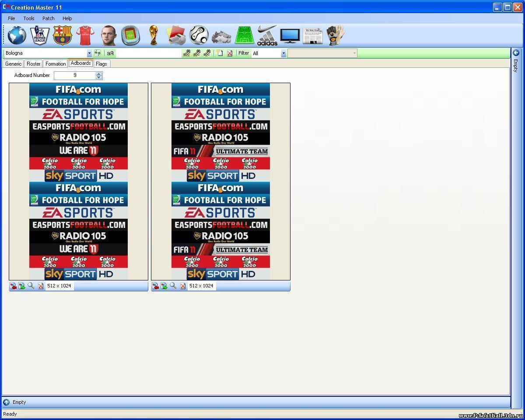This screenshot has width=525, height=420.
Task: Maximize the Creation Master 11 window
Action: [507, 7]
